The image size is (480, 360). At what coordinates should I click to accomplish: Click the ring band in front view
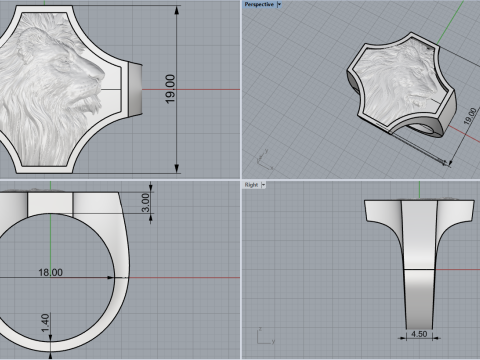pyautogui.click(x=122, y=277)
